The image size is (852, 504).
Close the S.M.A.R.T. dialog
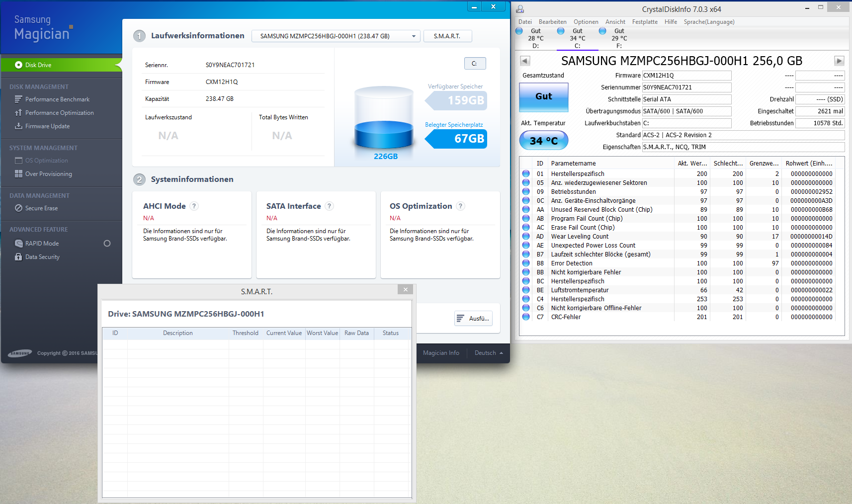click(x=406, y=290)
